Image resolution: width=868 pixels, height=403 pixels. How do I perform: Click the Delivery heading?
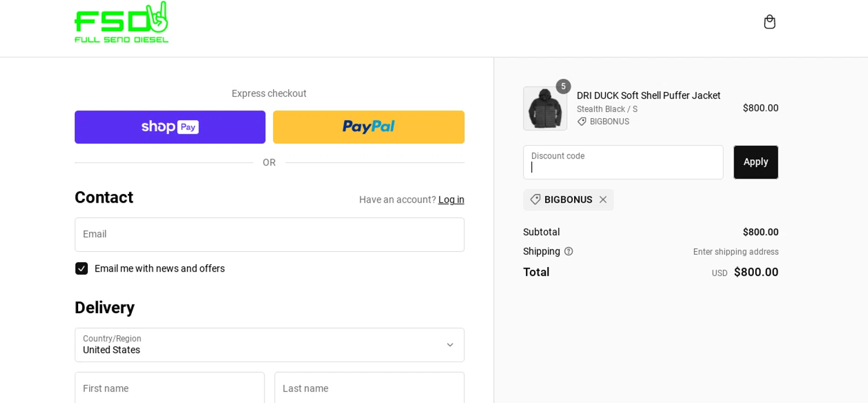click(105, 307)
